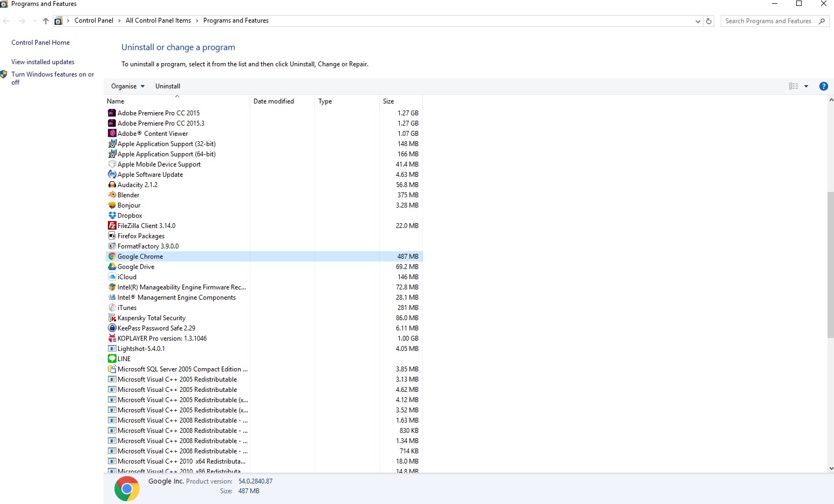Select Intel(R) Manageability Engine Firmware row
Image resolution: width=834 pixels, height=504 pixels.
coord(264,287)
